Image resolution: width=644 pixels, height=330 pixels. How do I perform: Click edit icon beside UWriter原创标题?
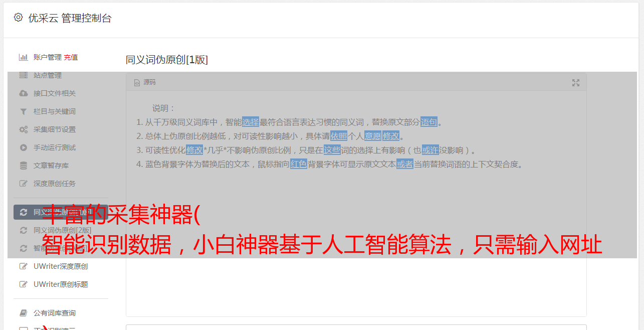coord(23,284)
